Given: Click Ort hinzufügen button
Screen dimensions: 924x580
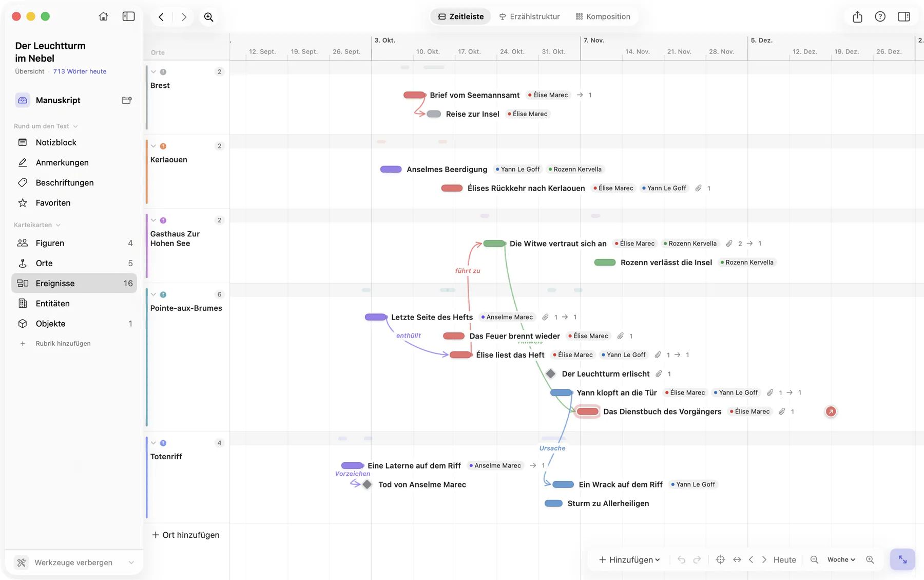Looking at the screenshot, I should click(186, 535).
